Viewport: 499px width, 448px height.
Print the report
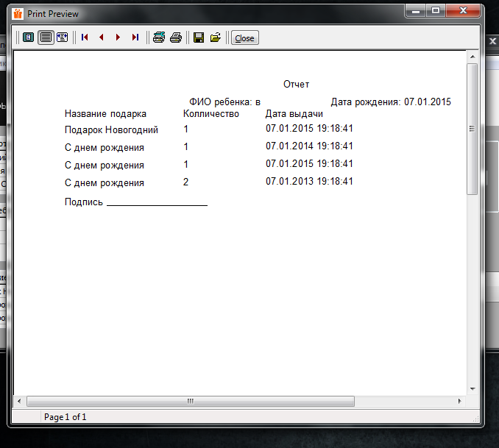point(176,38)
